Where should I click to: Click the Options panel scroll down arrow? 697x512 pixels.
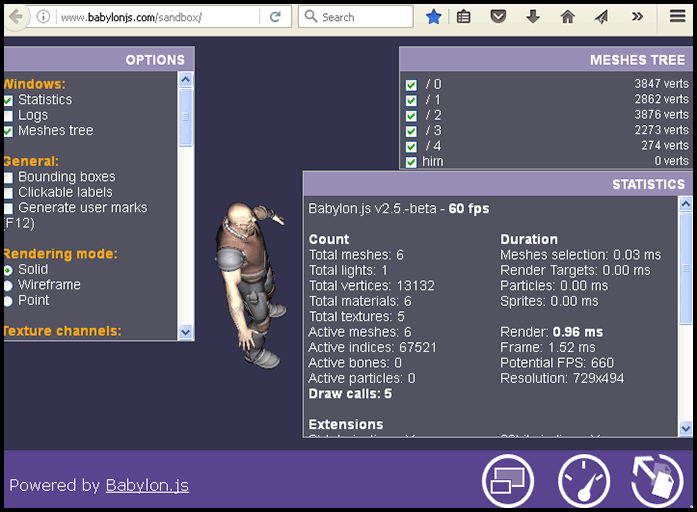coord(185,332)
